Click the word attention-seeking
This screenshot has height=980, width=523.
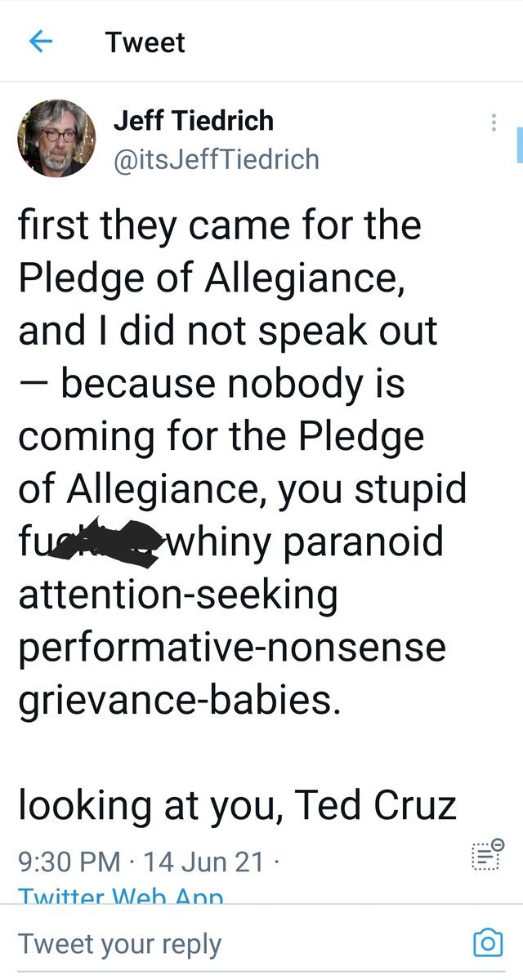click(x=177, y=595)
